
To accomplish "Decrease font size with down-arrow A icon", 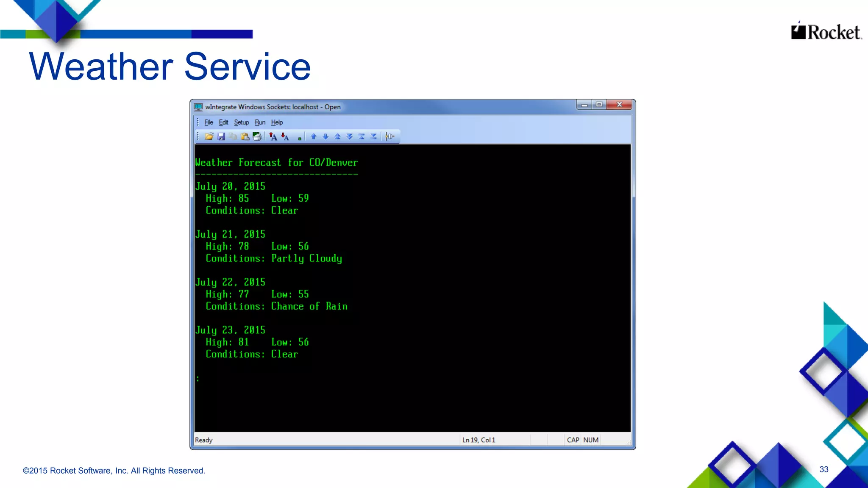I will tap(285, 136).
